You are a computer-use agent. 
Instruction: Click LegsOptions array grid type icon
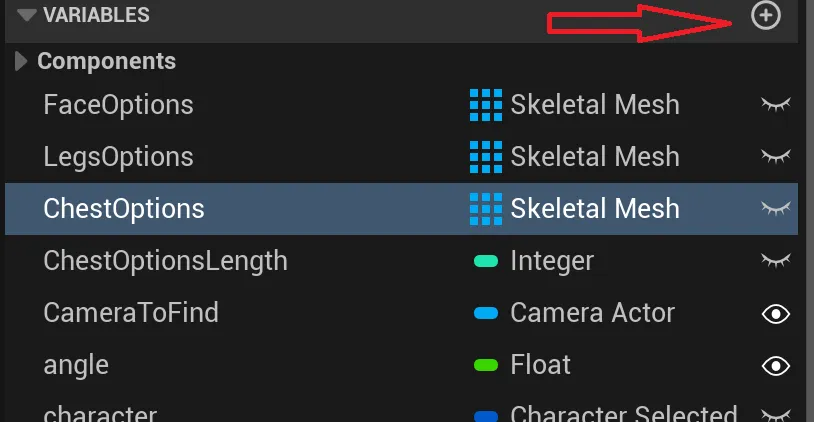[x=486, y=156]
